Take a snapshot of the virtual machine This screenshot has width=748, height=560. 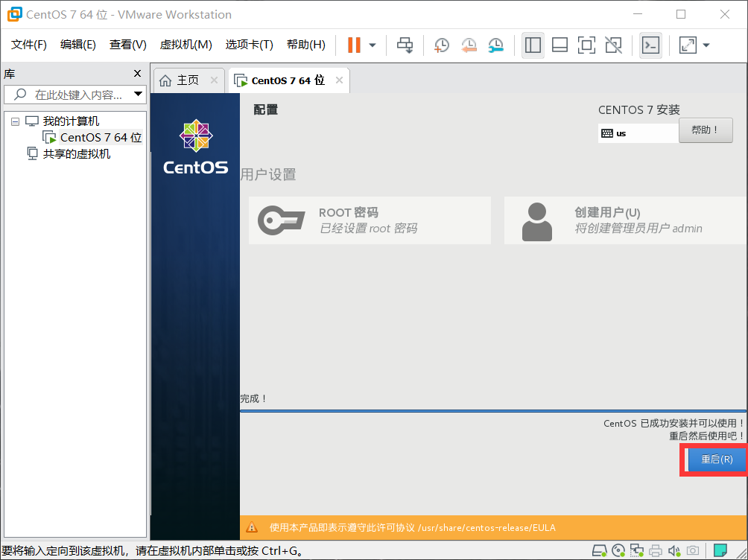click(442, 45)
